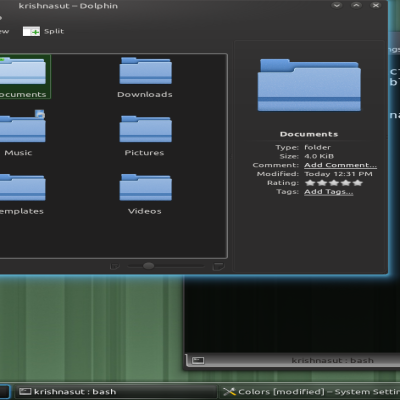Click the 'Music' folder label

coord(18,153)
